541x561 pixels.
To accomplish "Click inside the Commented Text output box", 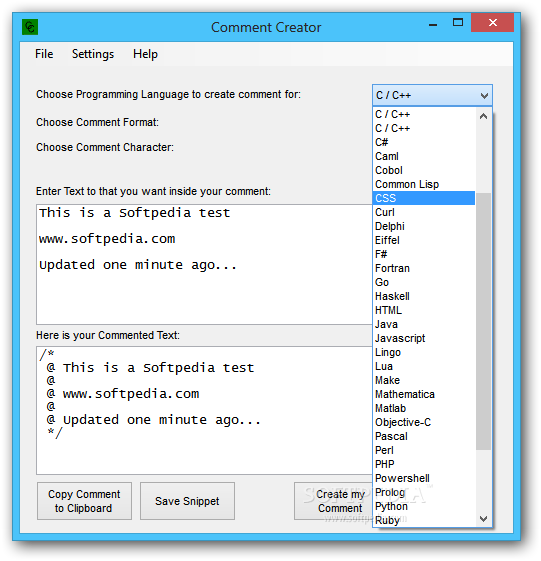I will [204, 410].
